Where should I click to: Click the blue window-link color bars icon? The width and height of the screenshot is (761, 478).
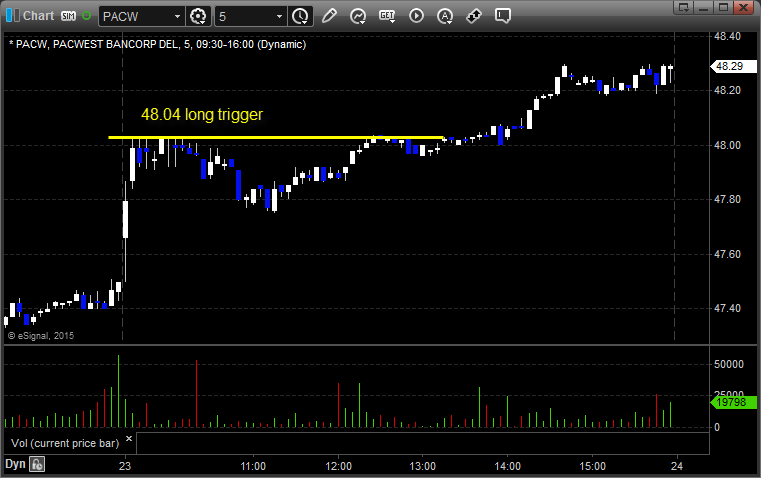tap(13, 16)
